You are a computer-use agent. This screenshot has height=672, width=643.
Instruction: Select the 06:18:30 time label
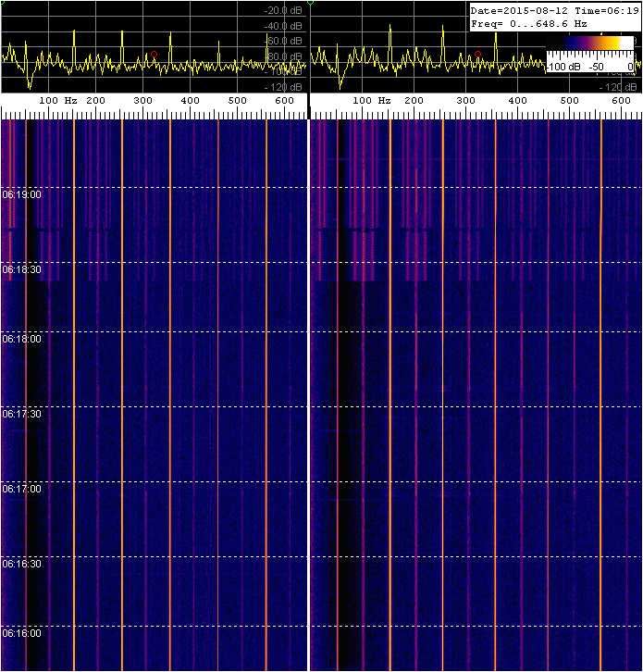[x=22, y=269]
